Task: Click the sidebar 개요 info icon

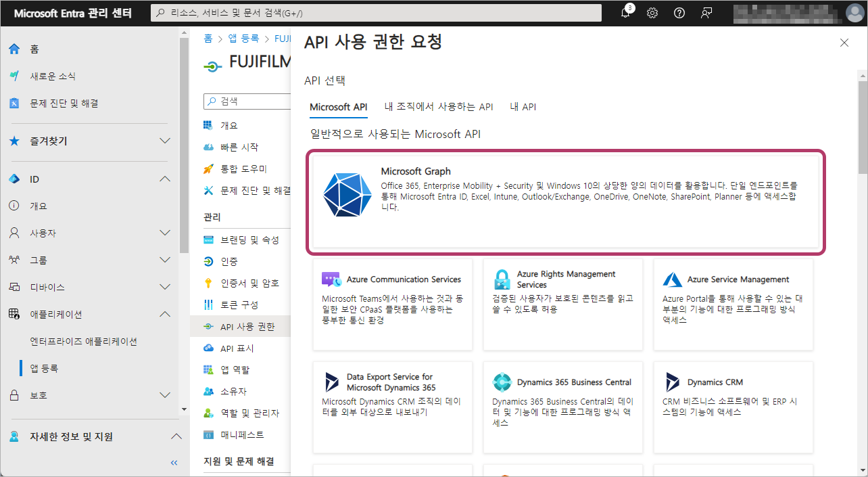Action: [x=14, y=206]
